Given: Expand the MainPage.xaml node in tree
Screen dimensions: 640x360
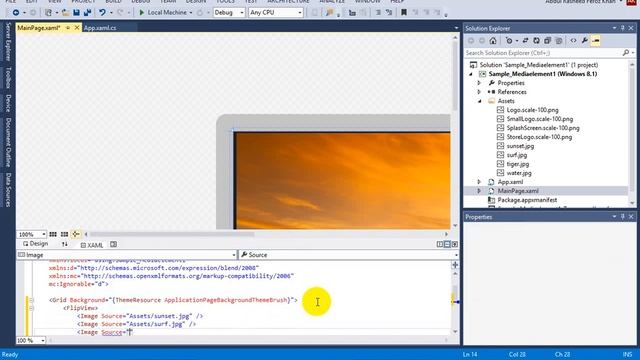Looking at the screenshot, I should point(479,191).
